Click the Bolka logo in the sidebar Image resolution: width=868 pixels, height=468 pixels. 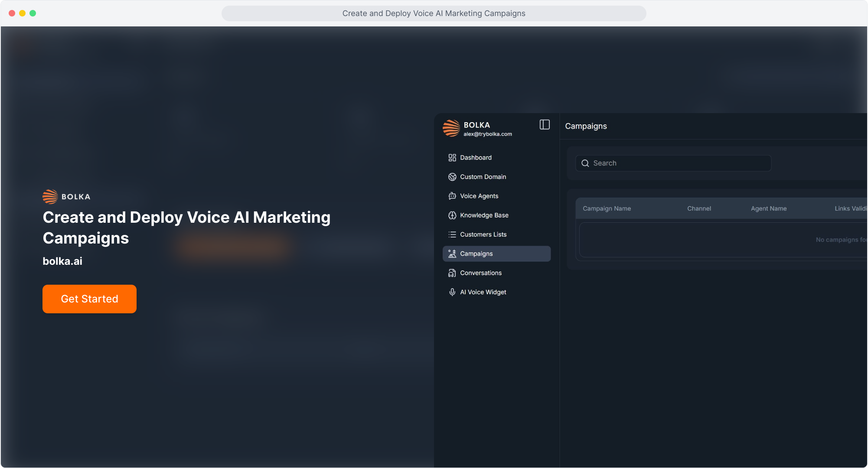point(451,128)
